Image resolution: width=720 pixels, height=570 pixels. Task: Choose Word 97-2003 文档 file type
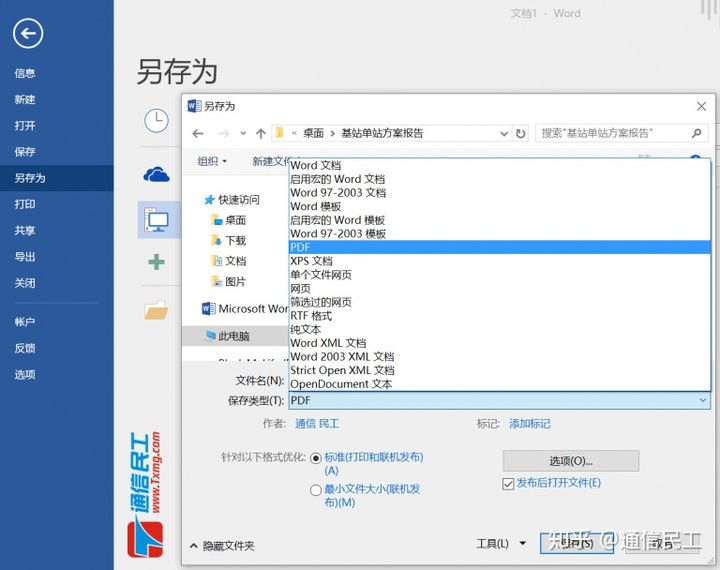pos(500,193)
